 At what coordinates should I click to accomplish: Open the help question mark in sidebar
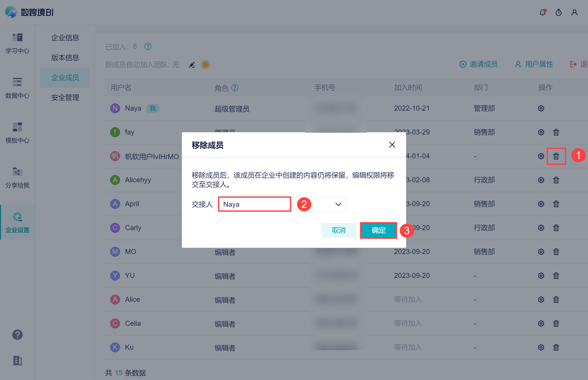(17, 335)
